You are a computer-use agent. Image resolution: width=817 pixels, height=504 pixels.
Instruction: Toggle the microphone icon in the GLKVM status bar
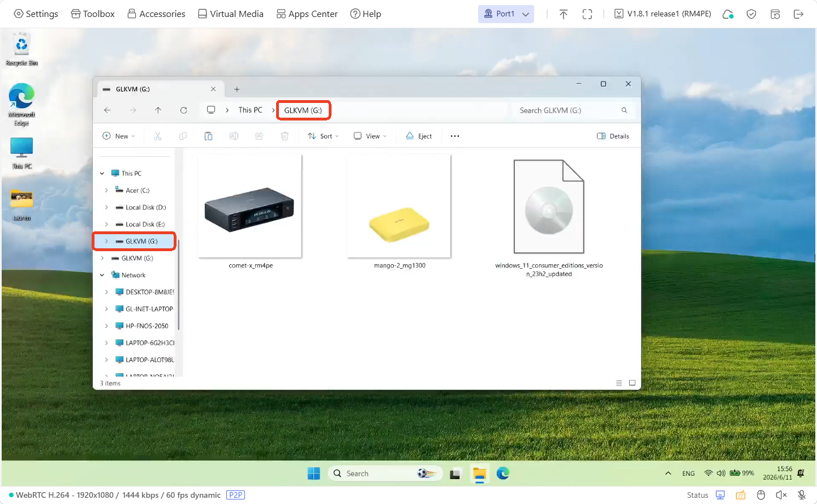click(x=802, y=495)
